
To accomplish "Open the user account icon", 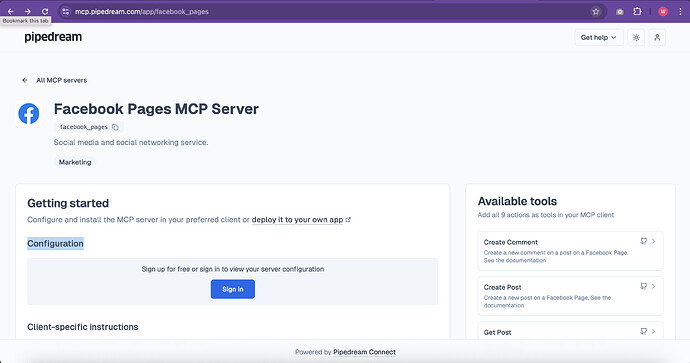I will (657, 37).
